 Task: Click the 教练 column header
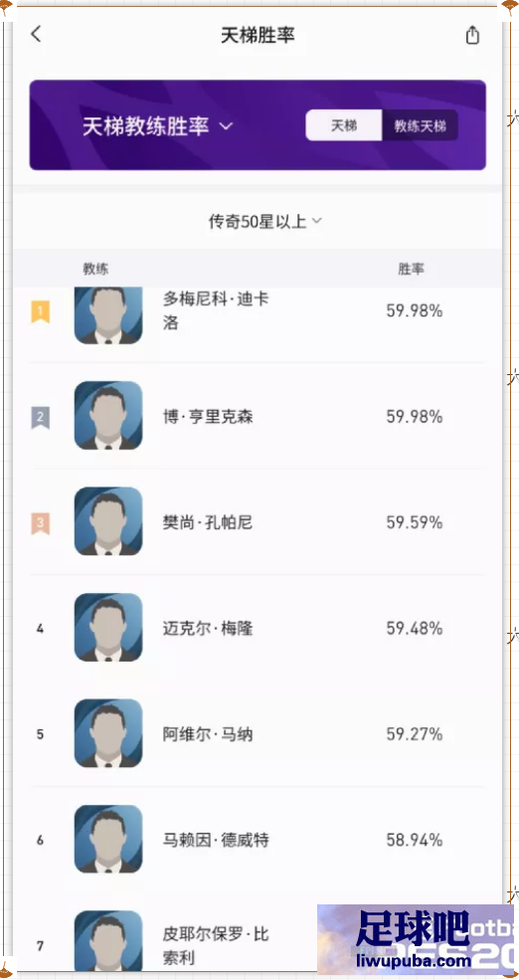pyautogui.click(x=95, y=269)
